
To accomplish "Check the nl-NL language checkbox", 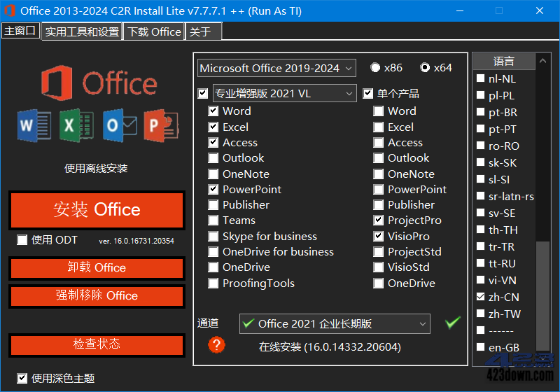I will pyautogui.click(x=481, y=78).
